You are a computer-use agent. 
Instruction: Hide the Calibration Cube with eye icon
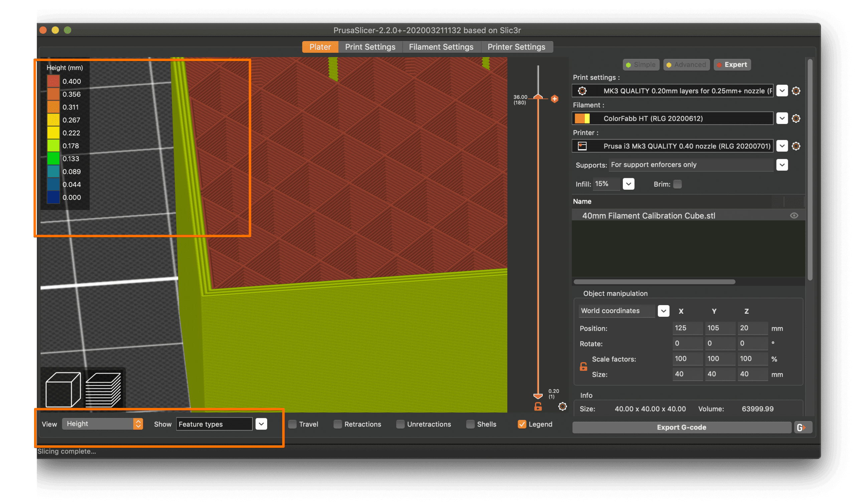[x=794, y=216]
